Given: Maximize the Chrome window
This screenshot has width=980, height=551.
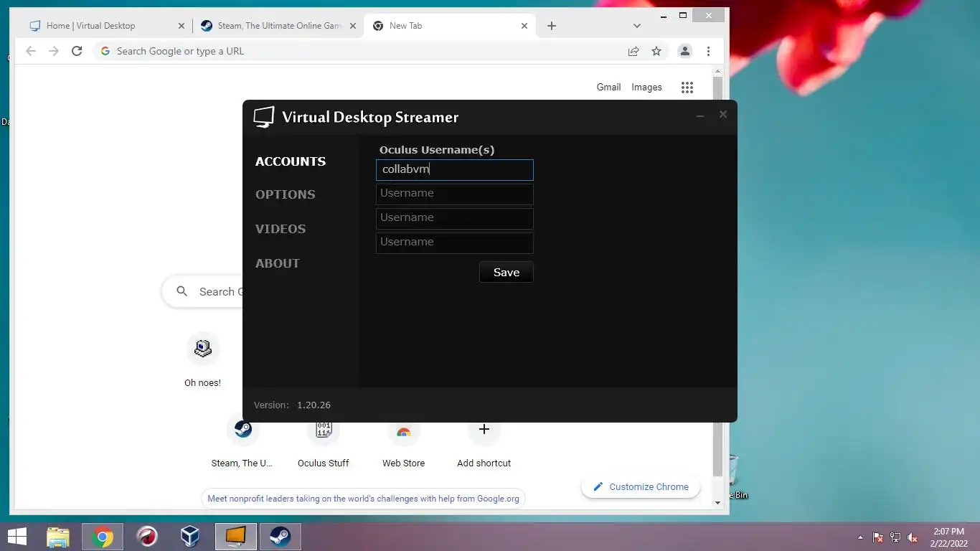Looking at the screenshot, I should point(682,15).
